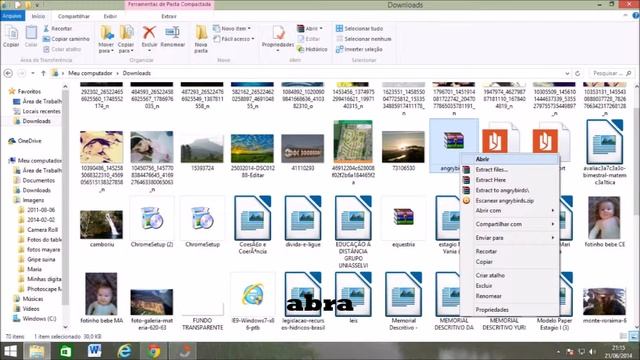Viewport: 640px width, 360px height.
Task: Click the Propriedades ribbon icon
Action: (278, 38)
